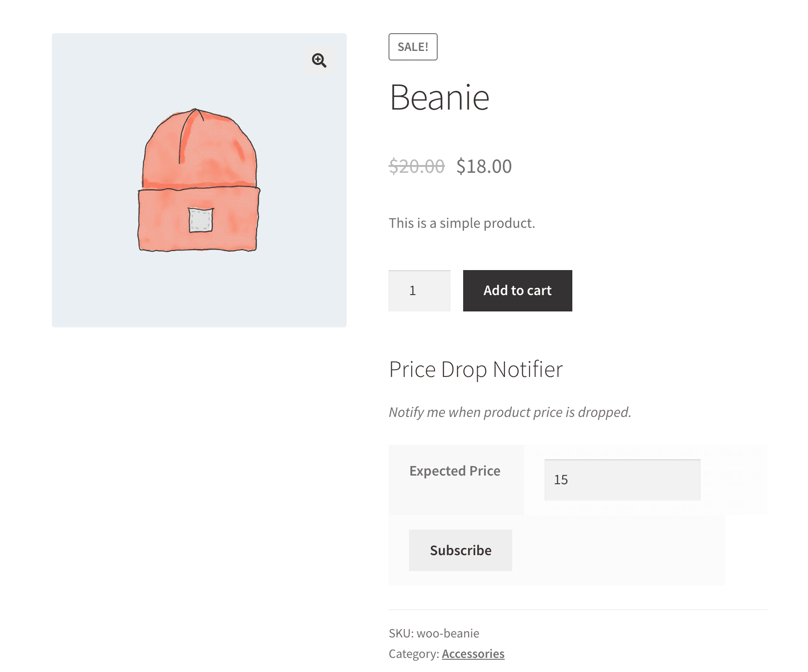The width and height of the screenshot is (808, 672).
Task: Select the 'This is a simple product' description
Action: click(x=462, y=223)
